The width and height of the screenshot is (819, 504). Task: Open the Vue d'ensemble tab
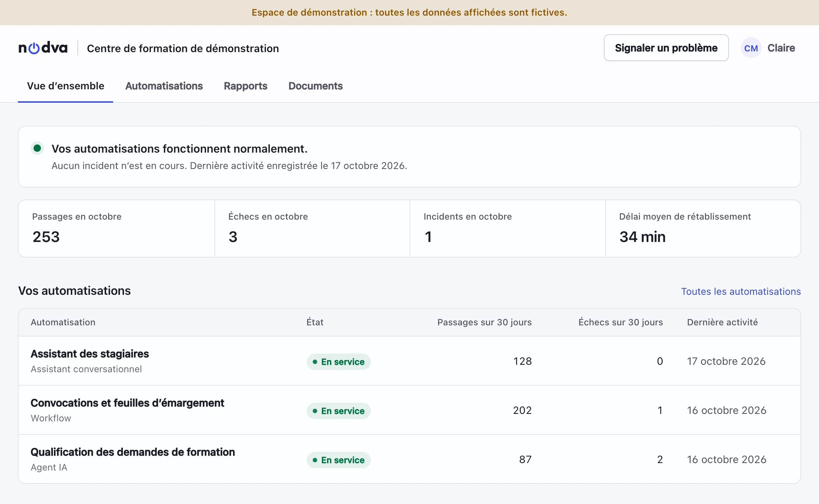point(66,86)
